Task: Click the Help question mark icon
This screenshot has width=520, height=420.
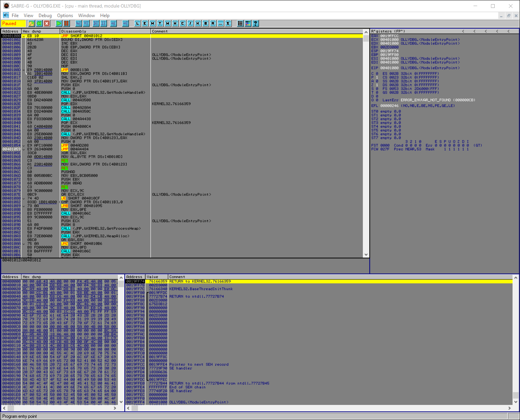Action: 255,23
